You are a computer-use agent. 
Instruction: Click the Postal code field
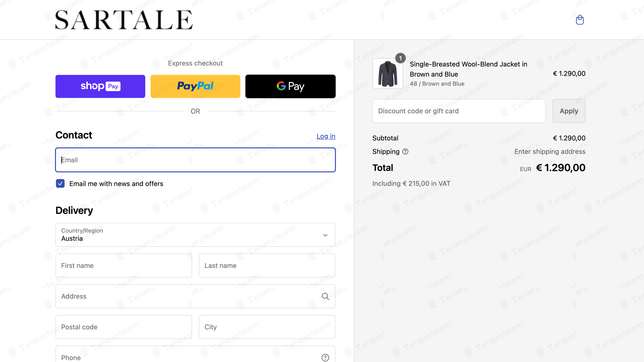[124, 327]
